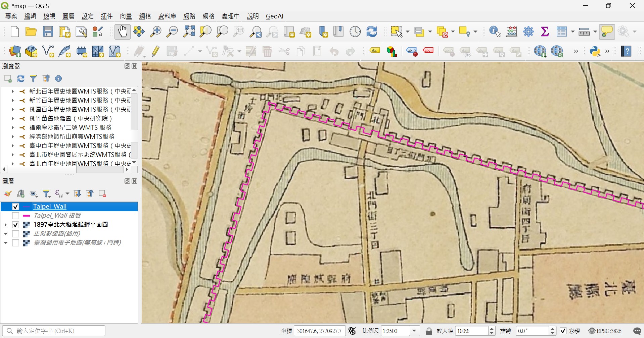Open the Python console icon

595,51
